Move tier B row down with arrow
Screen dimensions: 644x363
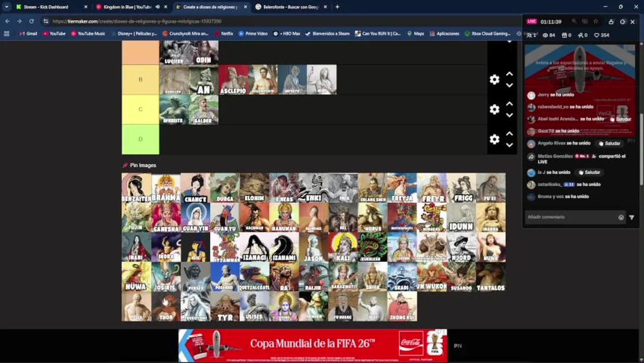(x=509, y=85)
